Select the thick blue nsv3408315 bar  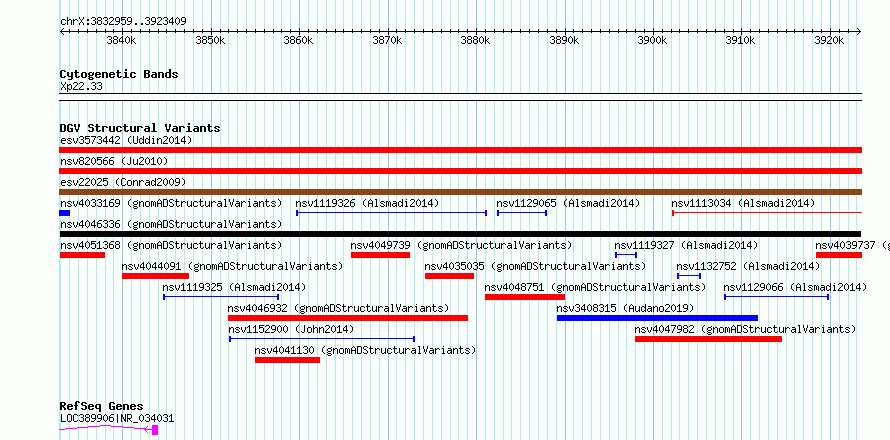coord(657,318)
